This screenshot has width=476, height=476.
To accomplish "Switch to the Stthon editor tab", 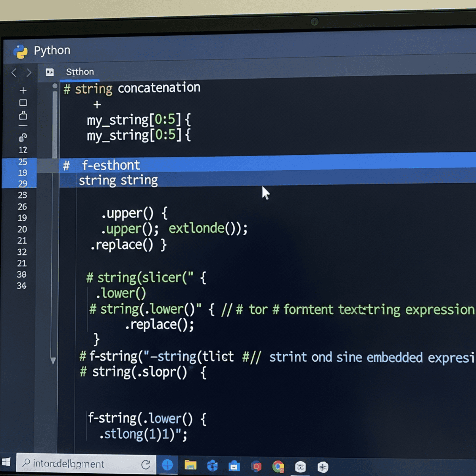I will click(79, 72).
